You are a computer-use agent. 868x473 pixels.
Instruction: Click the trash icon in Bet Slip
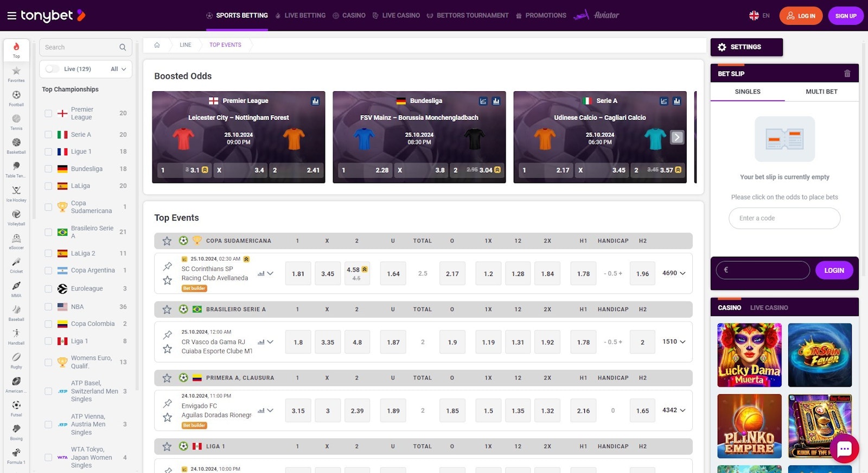pyautogui.click(x=847, y=74)
